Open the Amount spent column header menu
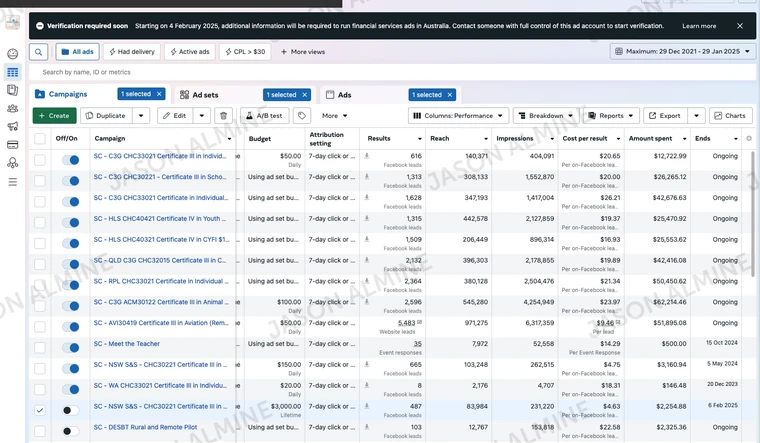 684,139
